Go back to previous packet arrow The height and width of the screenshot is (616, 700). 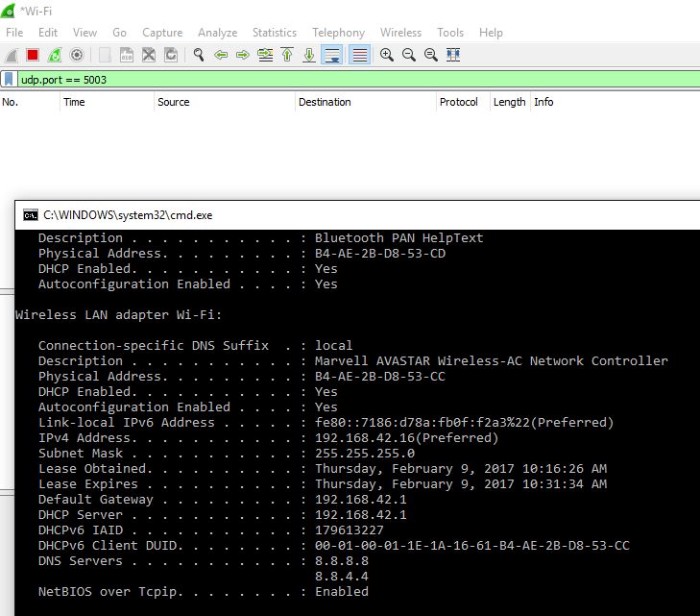[221, 55]
